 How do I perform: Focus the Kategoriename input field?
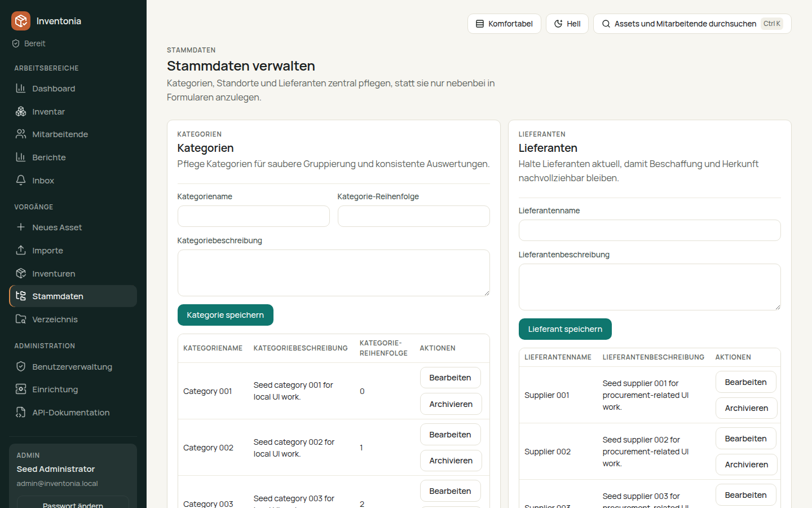click(254, 216)
